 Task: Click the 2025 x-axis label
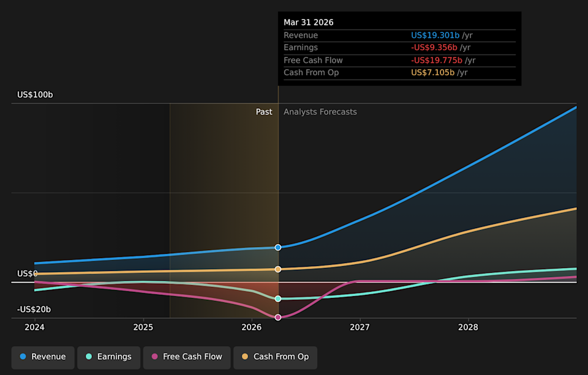click(143, 327)
